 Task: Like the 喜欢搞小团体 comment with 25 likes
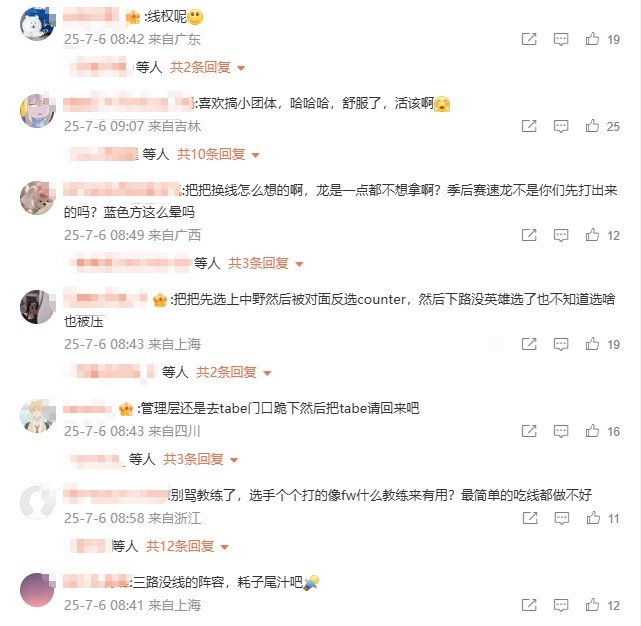592,126
